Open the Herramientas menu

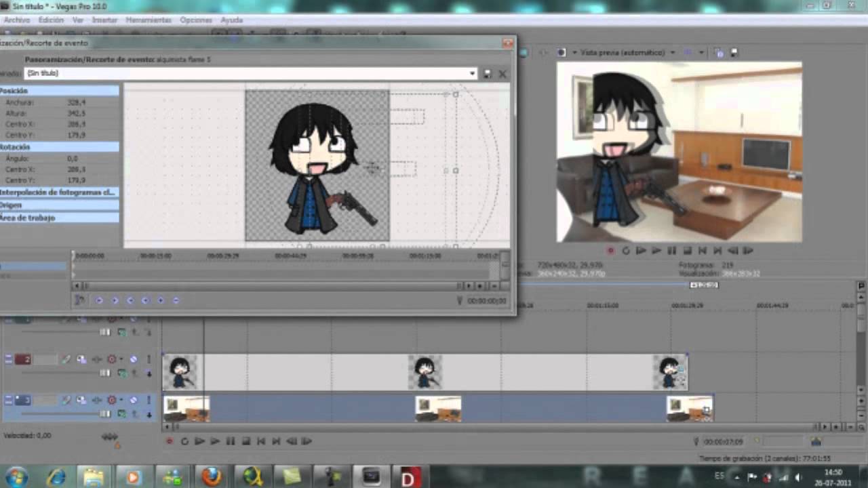(x=149, y=20)
